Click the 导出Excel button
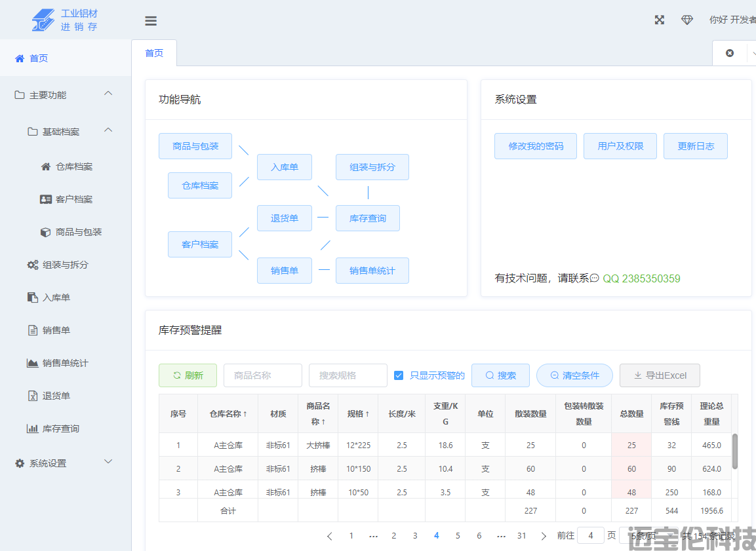This screenshot has width=756, height=551. pos(660,375)
